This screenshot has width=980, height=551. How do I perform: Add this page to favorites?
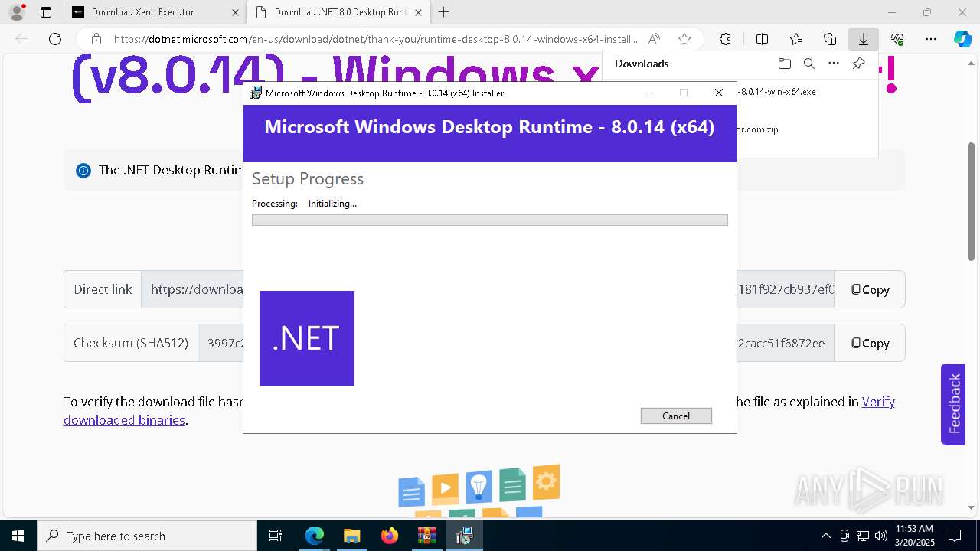tap(684, 39)
